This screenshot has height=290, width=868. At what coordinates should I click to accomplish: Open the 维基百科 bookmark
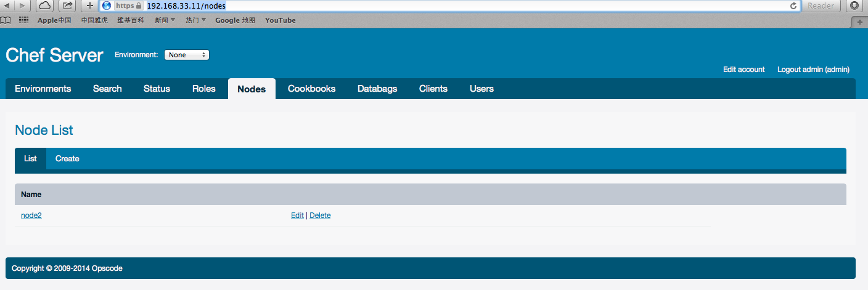(131, 20)
